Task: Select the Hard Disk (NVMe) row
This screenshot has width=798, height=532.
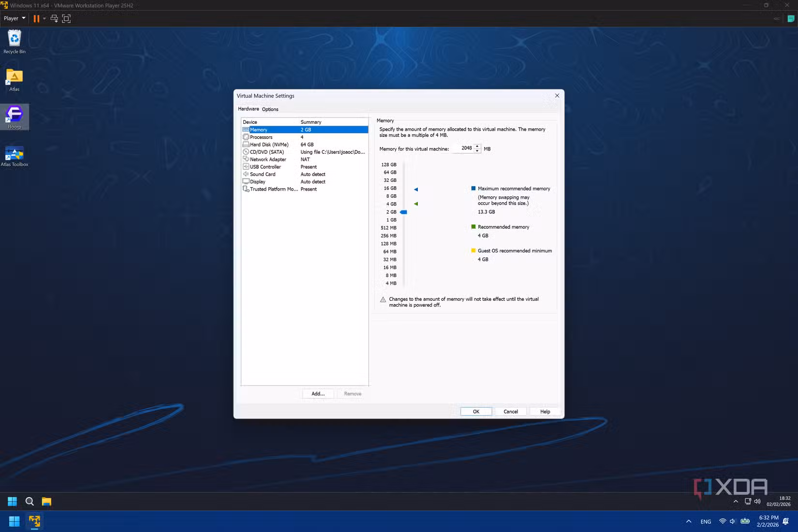Action: [305, 145]
